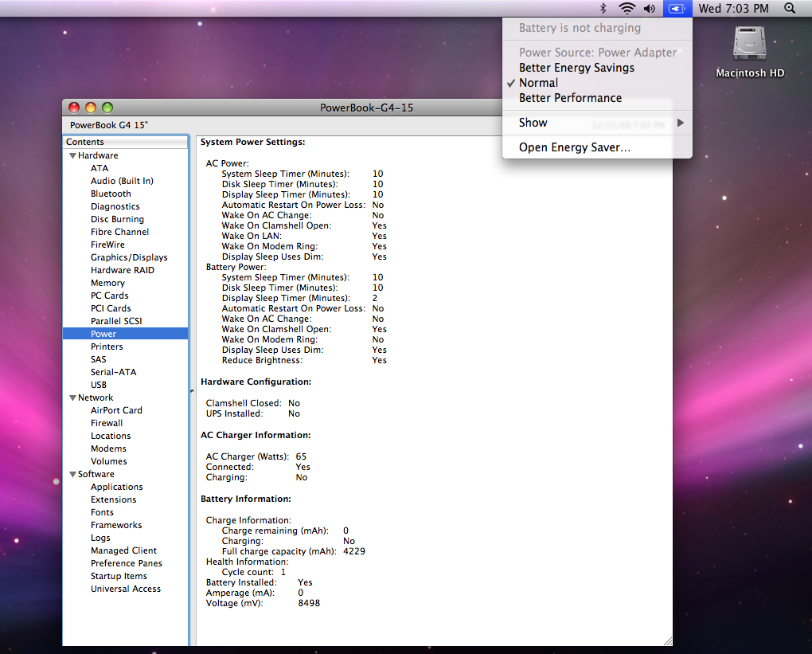This screenshot has height=654, width=812.
Task: Select Preference Panes entry
Action: (x=125, y=563)
